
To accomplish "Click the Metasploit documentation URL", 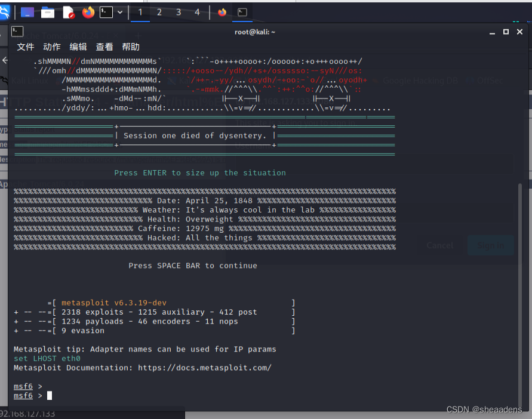I will click(207, 368).
